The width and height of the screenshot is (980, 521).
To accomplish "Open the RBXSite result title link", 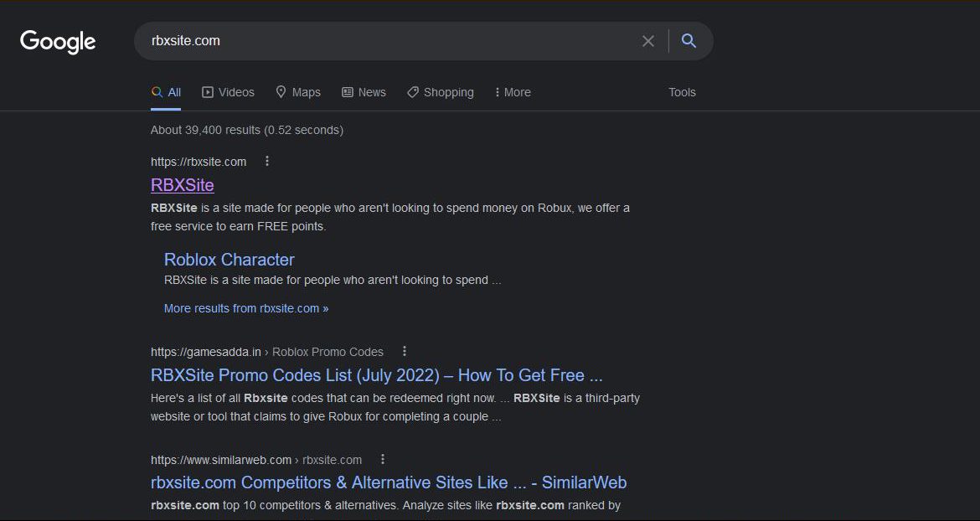I will click(183, 185).
